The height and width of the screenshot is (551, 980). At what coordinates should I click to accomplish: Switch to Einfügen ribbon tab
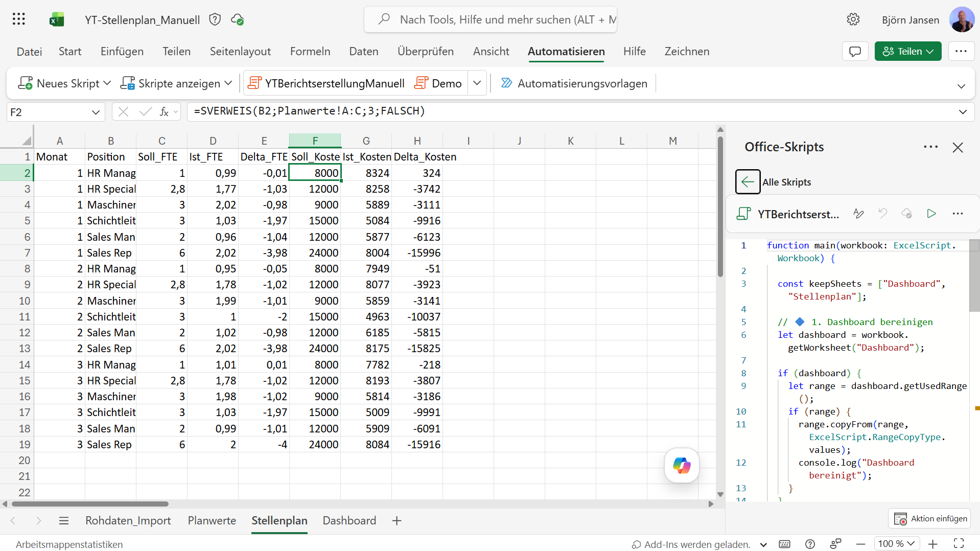tap(122, 51)
